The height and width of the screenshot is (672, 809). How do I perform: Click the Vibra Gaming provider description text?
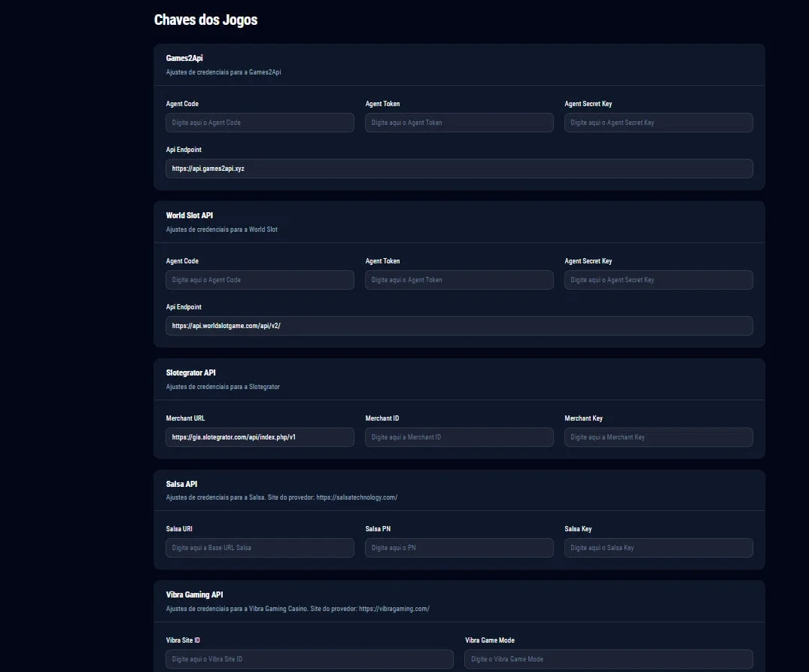298,609
